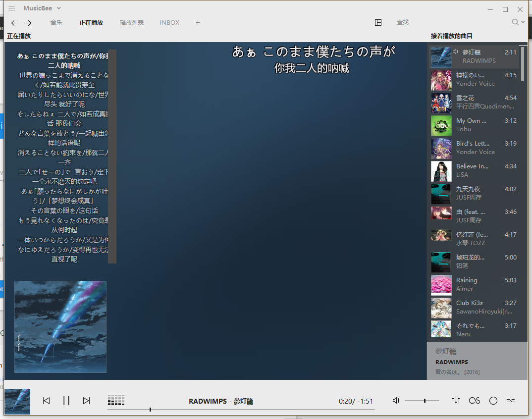Use the upcoming tracks list scrollbar
532x419 pixels.
click(x=523, y=64)
